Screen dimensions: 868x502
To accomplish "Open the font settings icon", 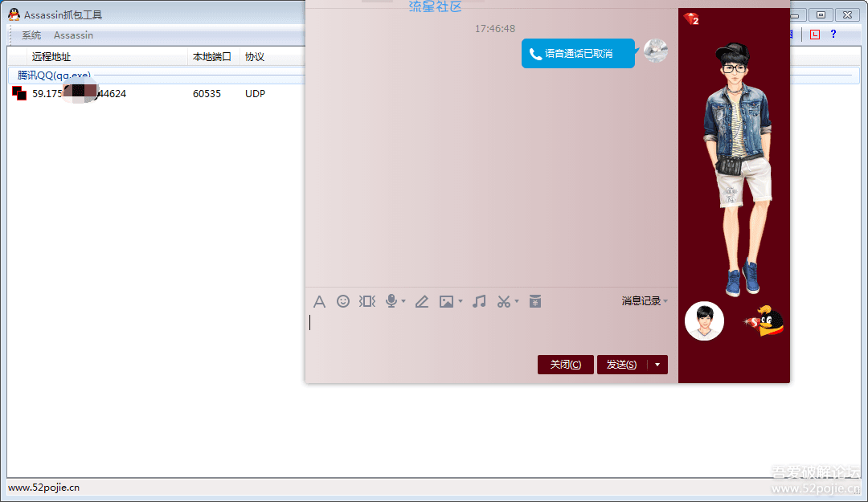I will (319, 301).
